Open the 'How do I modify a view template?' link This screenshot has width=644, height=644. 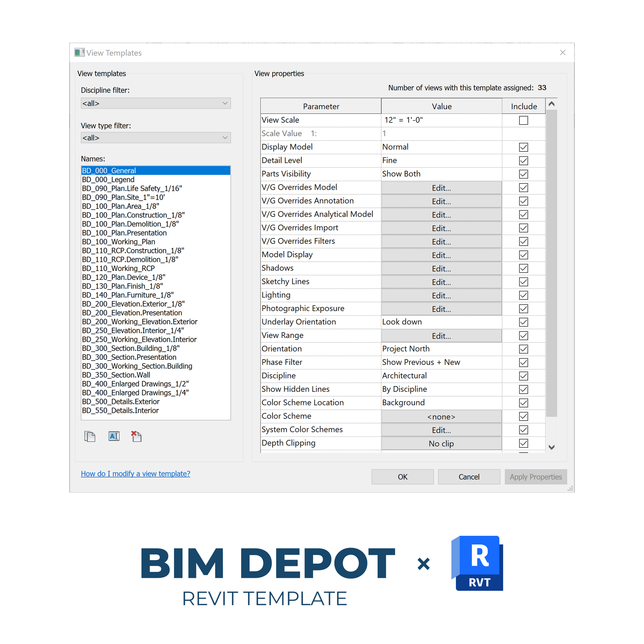click(x=135, y=473)
